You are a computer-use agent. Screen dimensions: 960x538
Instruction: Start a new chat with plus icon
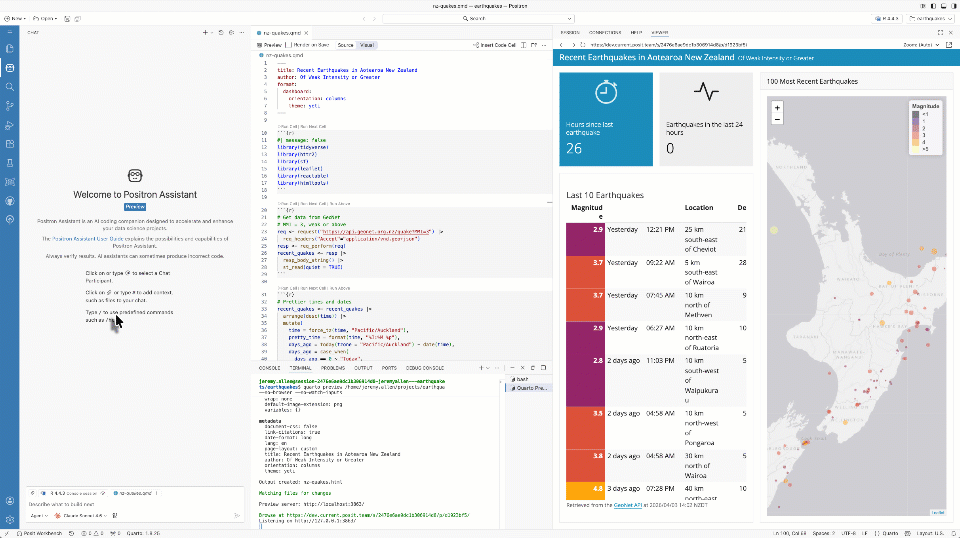(x=205, y=32)
